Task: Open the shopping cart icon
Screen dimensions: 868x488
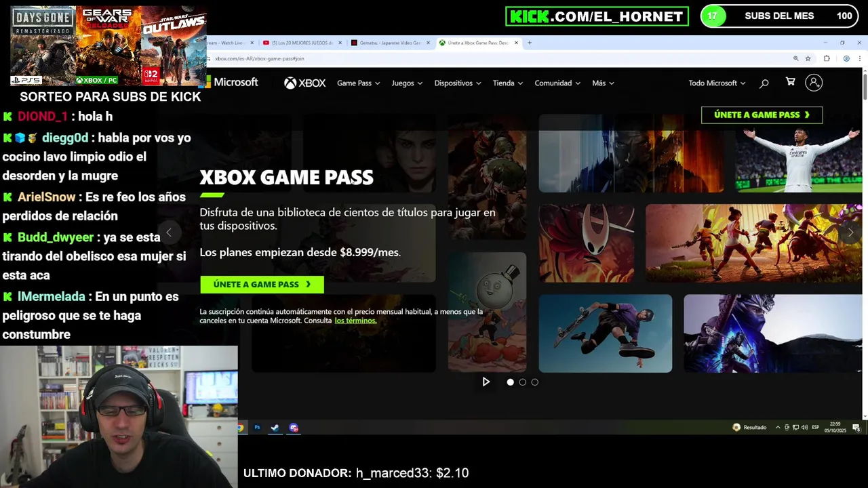Action: [790, 82]
